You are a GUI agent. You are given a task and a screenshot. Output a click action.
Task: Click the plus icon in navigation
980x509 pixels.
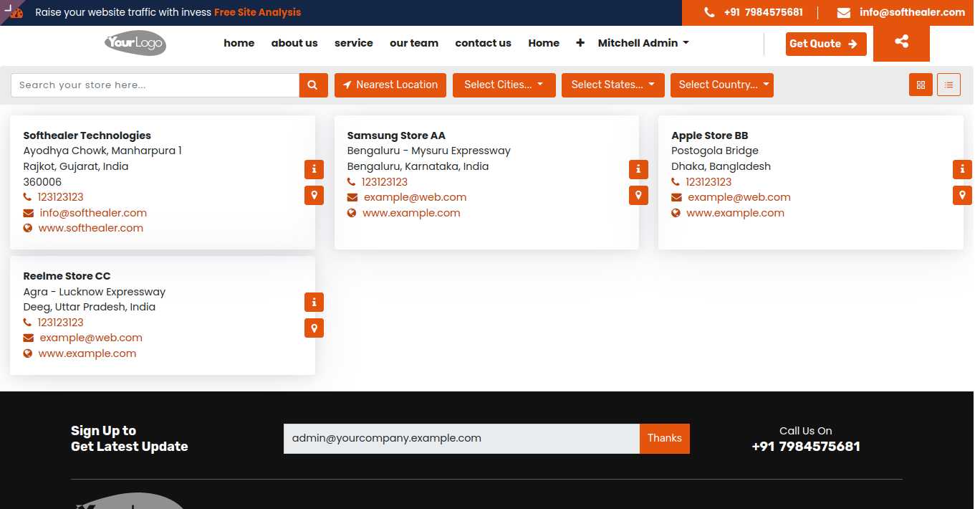[580, 43]
